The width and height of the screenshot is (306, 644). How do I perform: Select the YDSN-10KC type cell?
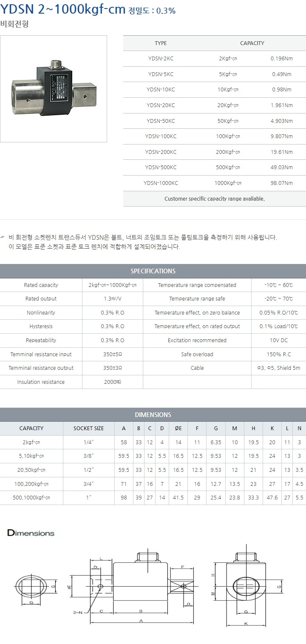(161, 89)
